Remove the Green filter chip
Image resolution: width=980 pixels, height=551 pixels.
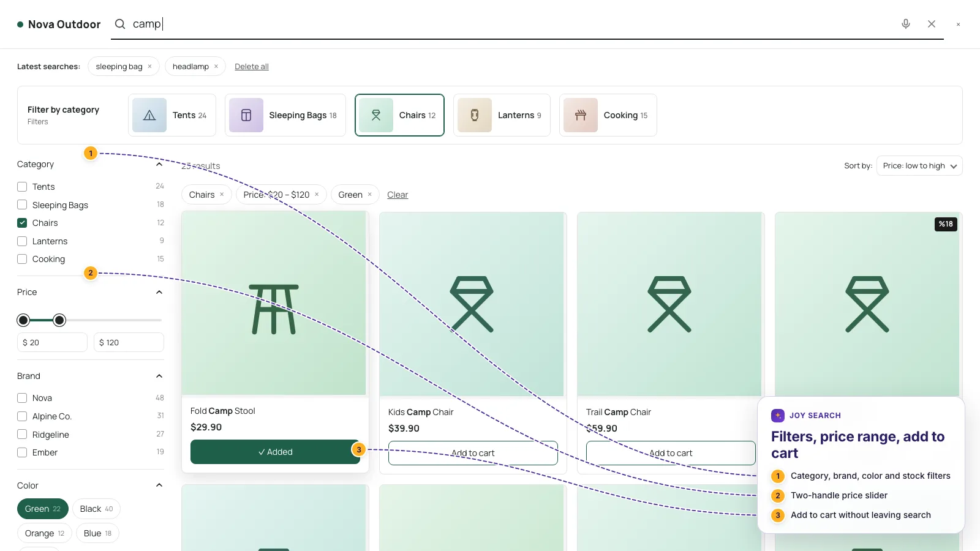370,195
